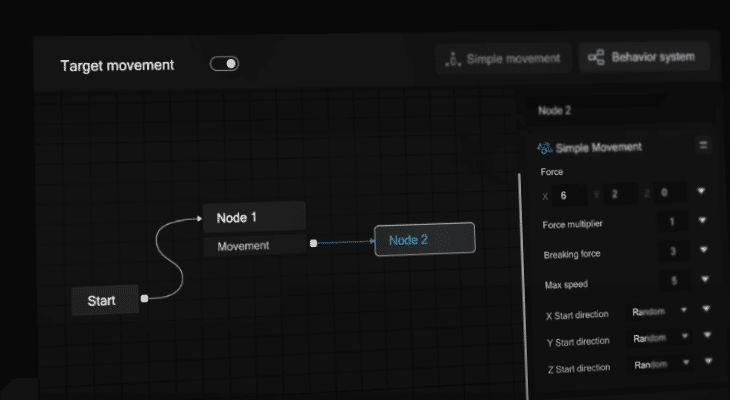Expand the Breaking force row arrow

pyautogui.click(x=703, y=250)
